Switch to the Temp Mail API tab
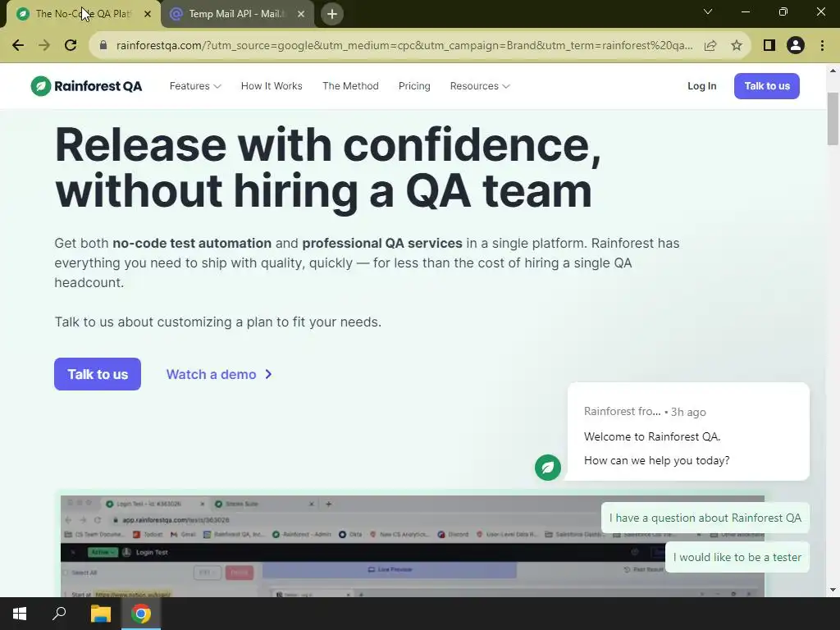The width and height of the screenshot is (840, 630). (237, 15)
